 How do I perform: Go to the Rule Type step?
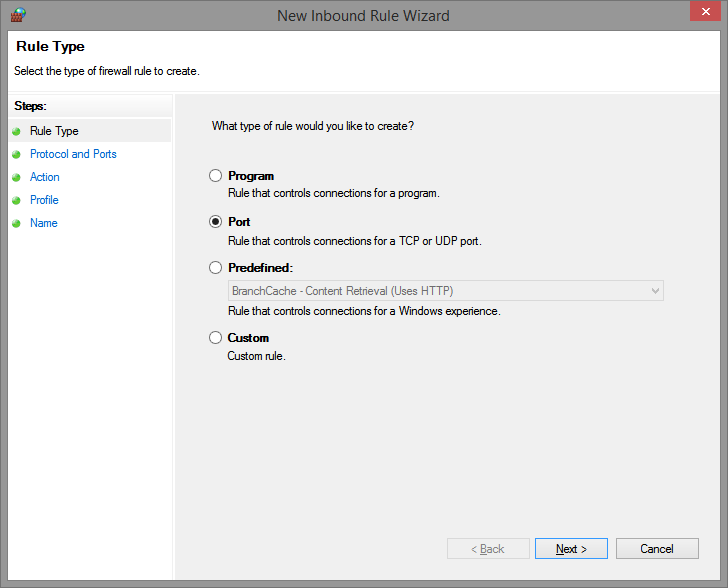click(54, 131)
